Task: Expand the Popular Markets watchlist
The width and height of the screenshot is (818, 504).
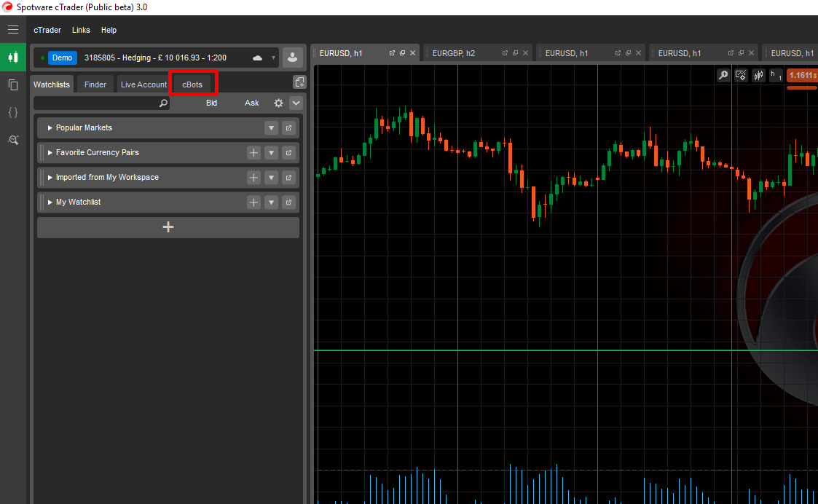Action: (50, 128)
